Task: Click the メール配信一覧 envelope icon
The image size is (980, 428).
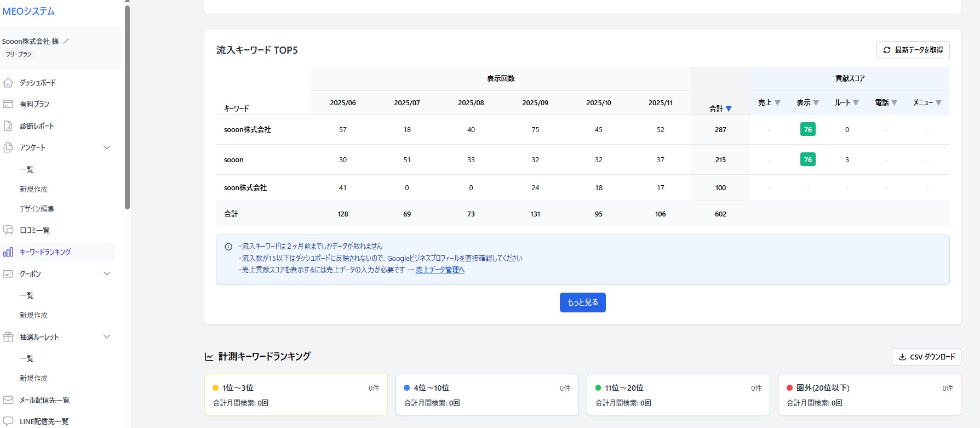Action: click(8, 400)
